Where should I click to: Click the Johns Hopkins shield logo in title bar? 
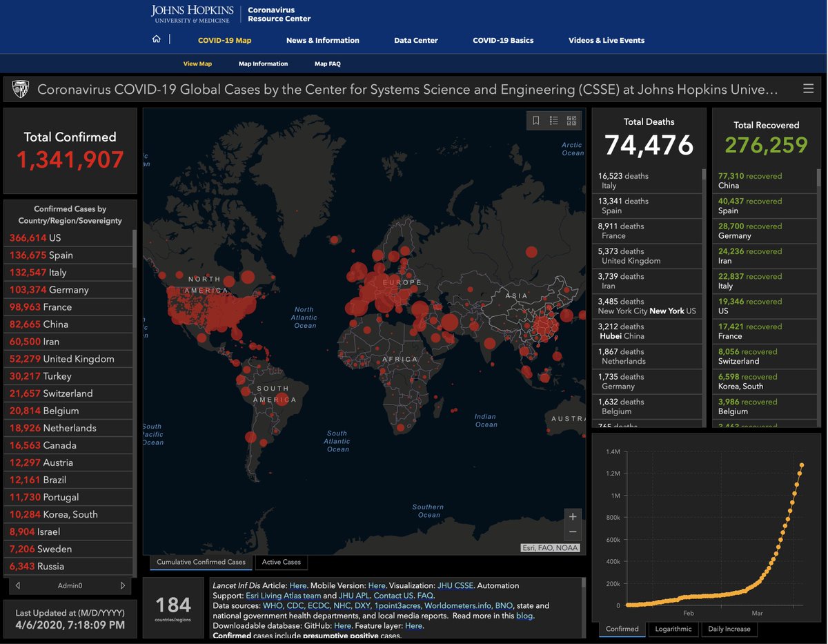pyautogui.click(x=19, y=89)
